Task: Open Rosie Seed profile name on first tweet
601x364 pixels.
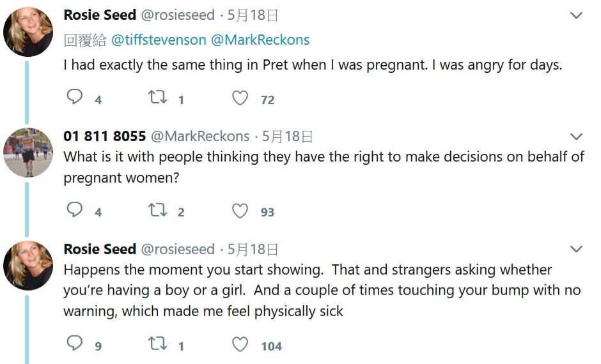Action: pyautogui.click(x=100, y=15)
